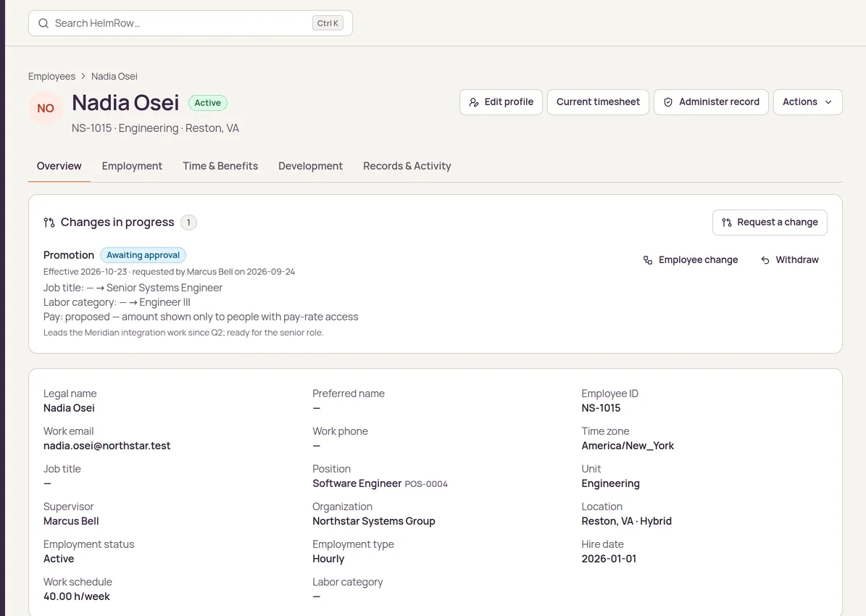Click the Employee change icon
866x616 pixels.
tap(648, 259)
